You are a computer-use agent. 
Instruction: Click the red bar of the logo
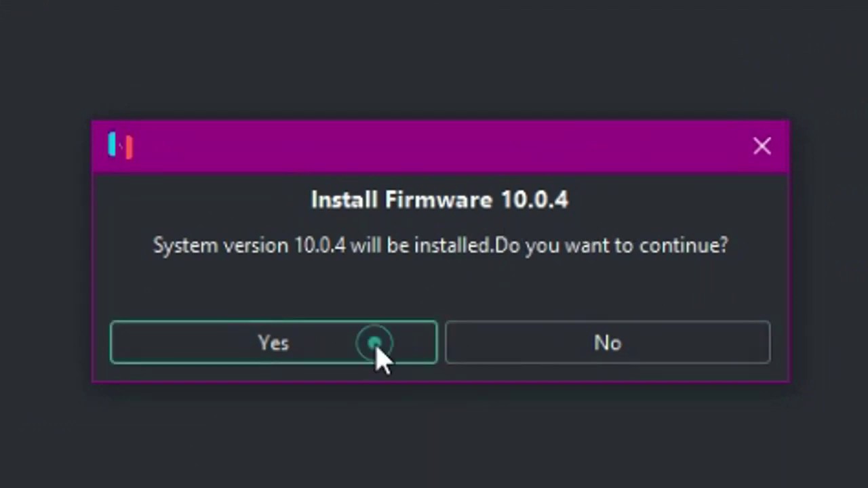pyautogui.click(x=129, y=148)
